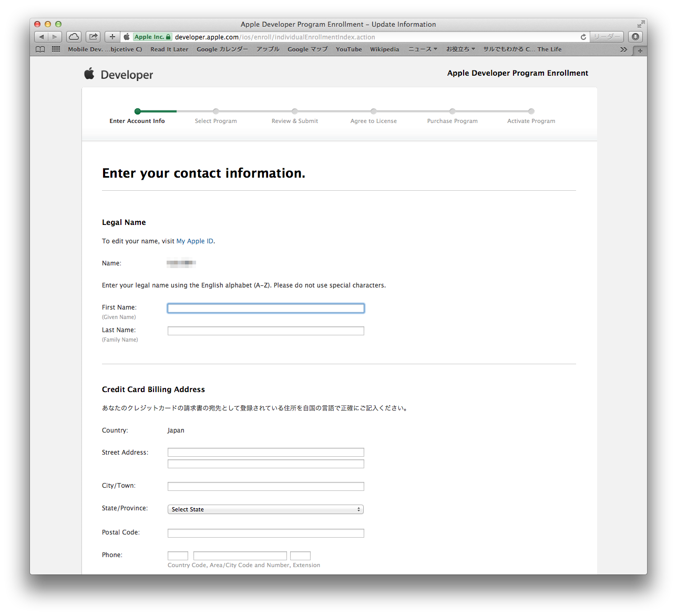Enter full screen using the arrows icon
The image size is (677, 616).
pyautogui.click(x=641, y=24)
